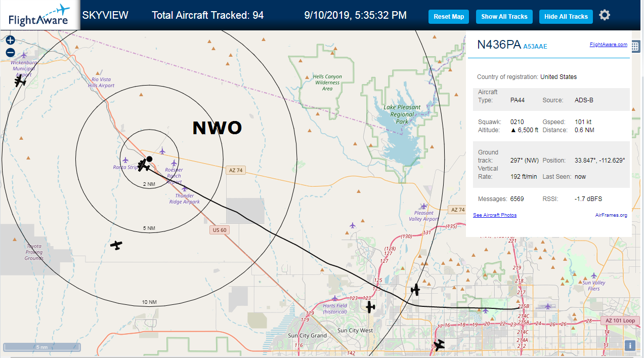Click AZ 74 highway shield near center
This screenshot has width=644, height=358.
(236, 171)
